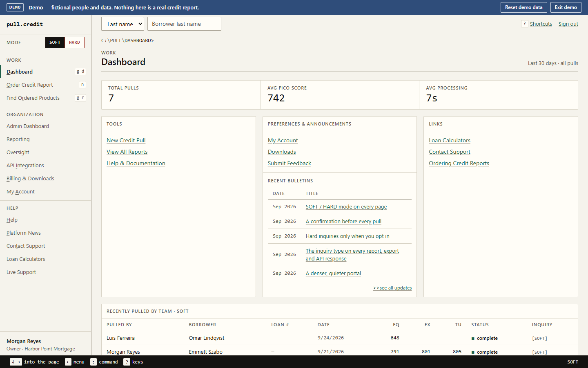Viewport: 588px width, 368px height.
Task: Switch mode to HARD
Action: [74, 43]
